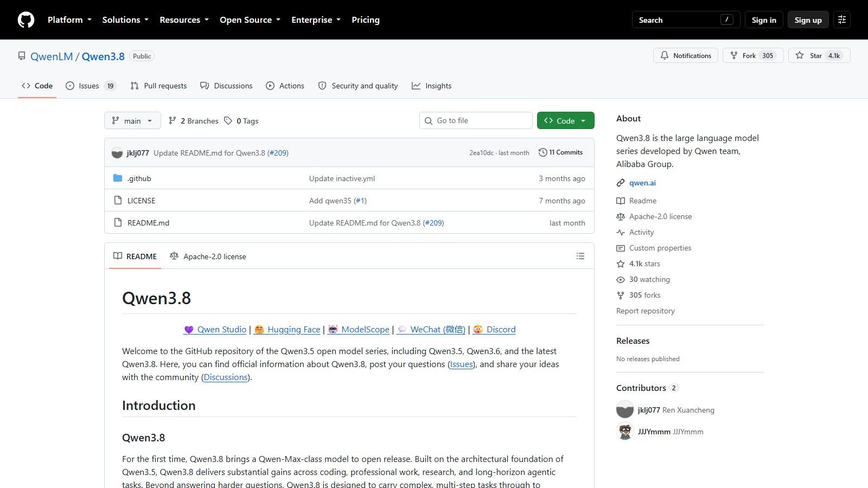Screen dimensions: 868x488
Task: Open the Qwen Studio link
Action: pyautogui.click(x=215, y=330)
